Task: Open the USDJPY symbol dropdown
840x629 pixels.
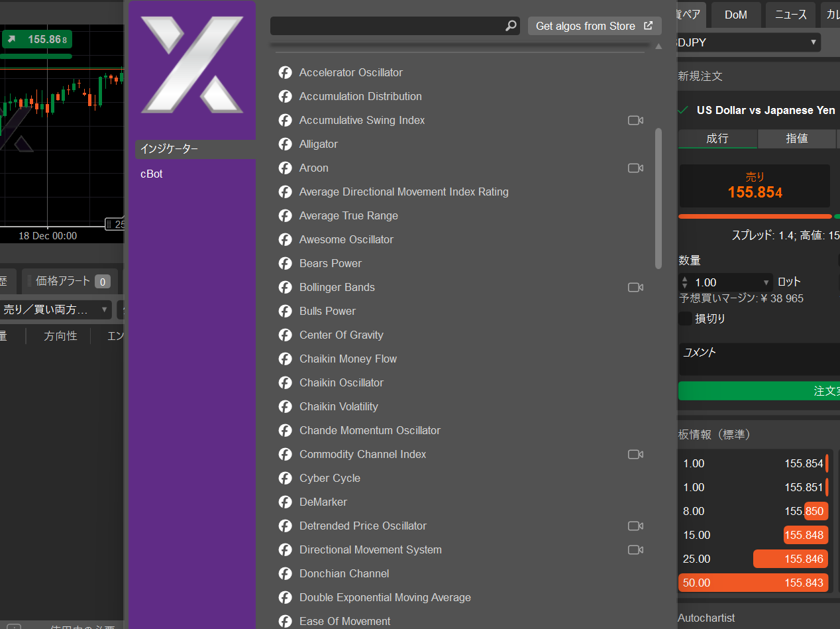Action: pos(746,42)
